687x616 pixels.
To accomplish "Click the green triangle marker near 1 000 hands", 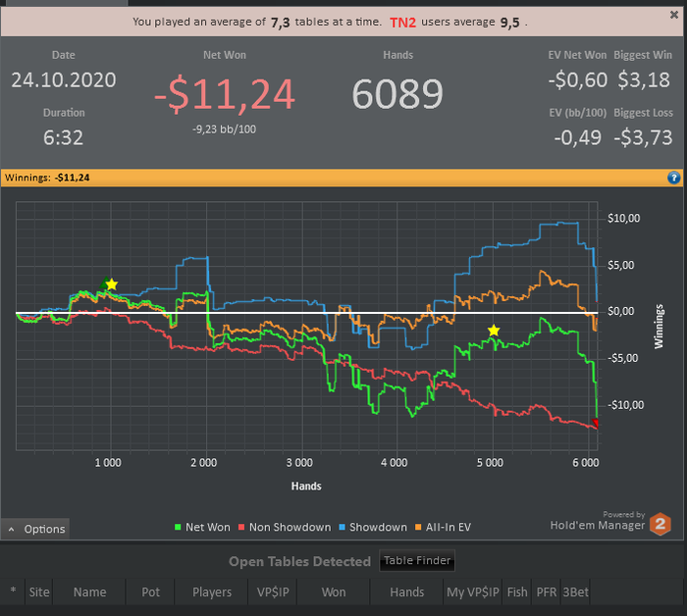I will [x=104, y=283].
